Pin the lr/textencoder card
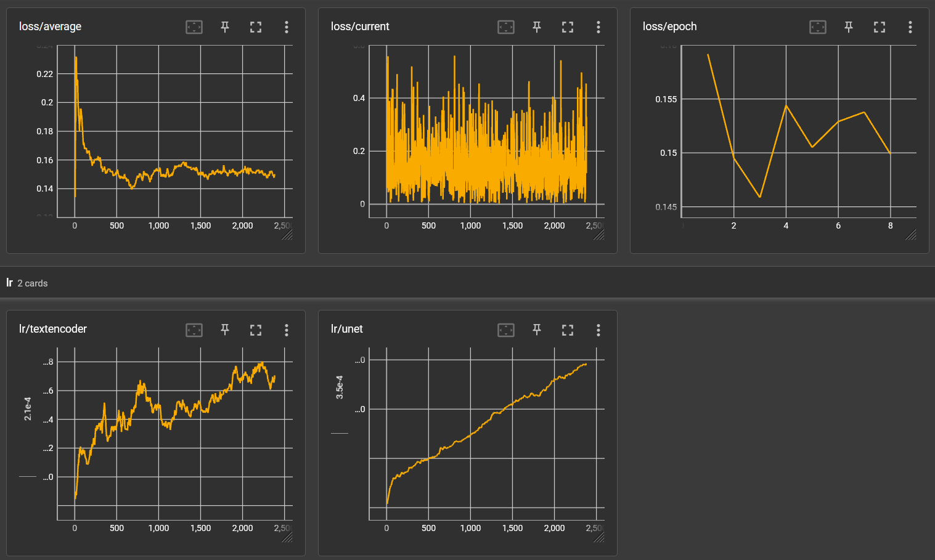 [225, 330]
